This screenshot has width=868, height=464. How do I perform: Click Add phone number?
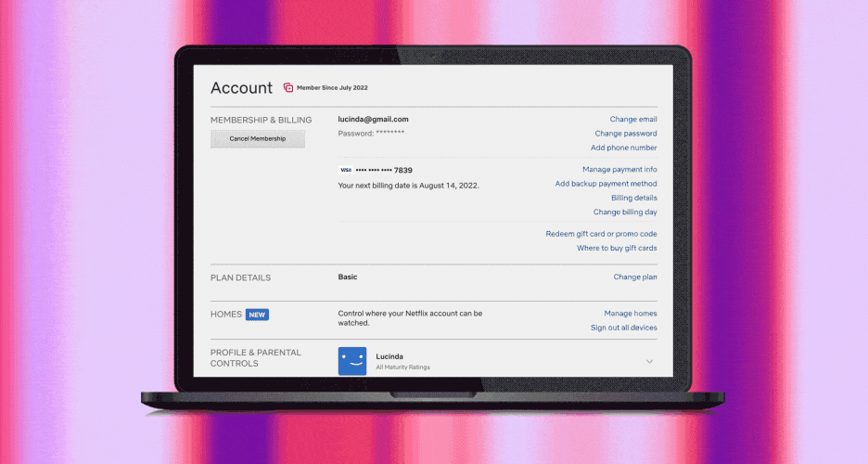623,148
